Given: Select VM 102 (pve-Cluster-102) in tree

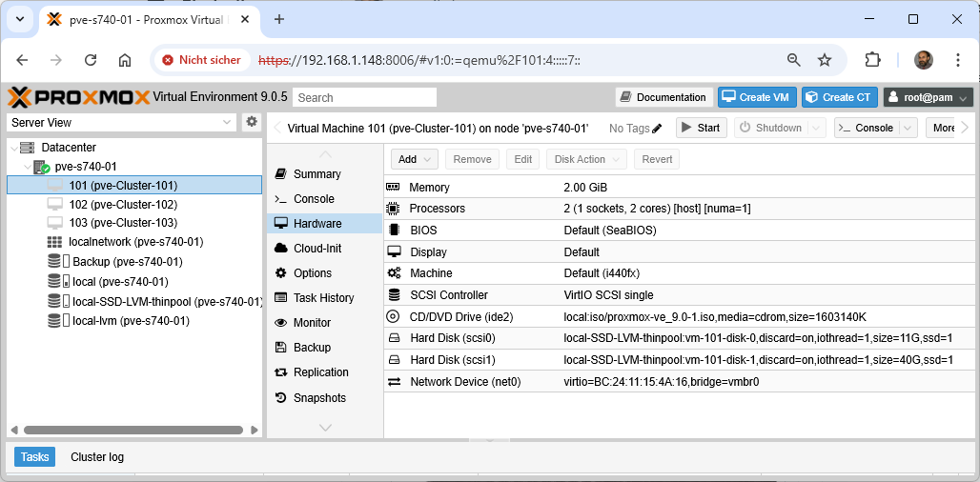Looking at the screenshot, I should 123,204.
